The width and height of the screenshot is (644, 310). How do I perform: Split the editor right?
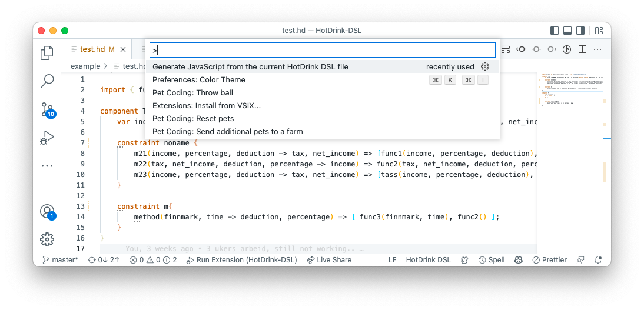point(582,49)
